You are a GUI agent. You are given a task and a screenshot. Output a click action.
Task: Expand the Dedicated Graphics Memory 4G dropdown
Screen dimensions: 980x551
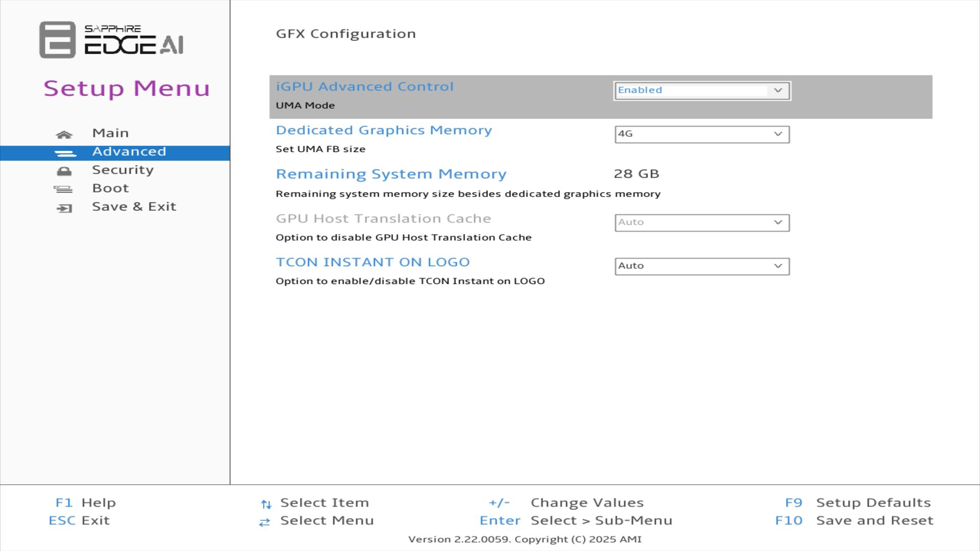[x=702, y=134]
